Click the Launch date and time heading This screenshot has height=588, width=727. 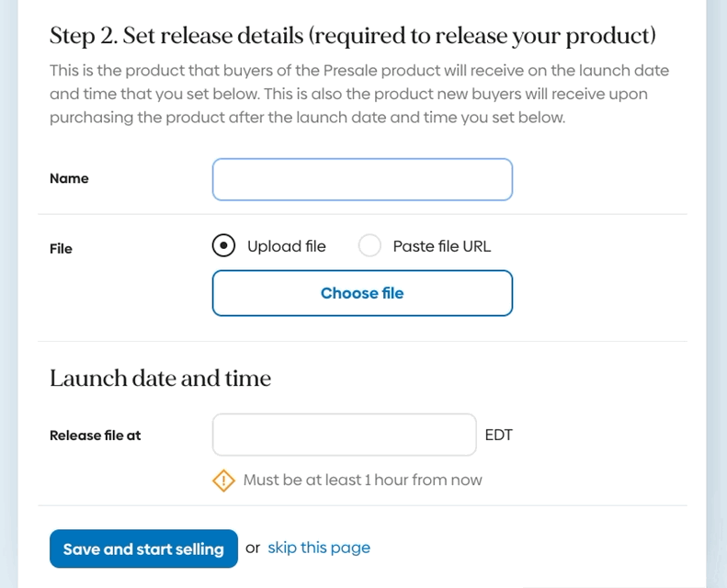click(x=160, y=378)
